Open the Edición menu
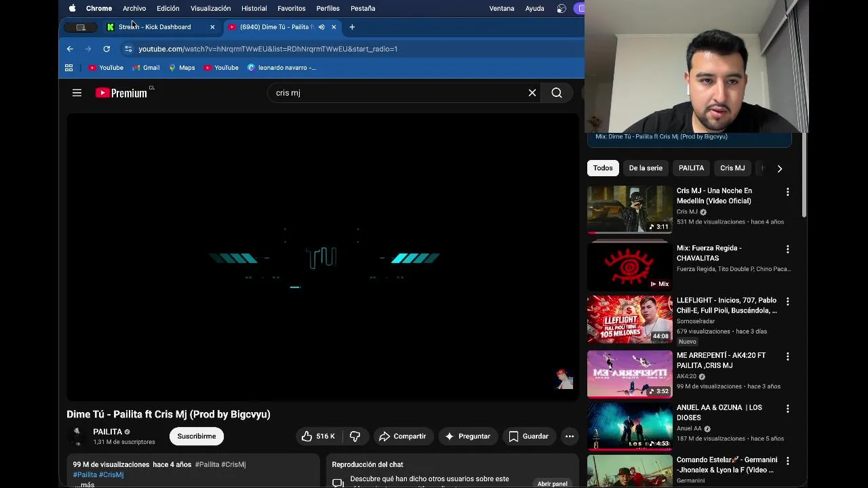 168,8
